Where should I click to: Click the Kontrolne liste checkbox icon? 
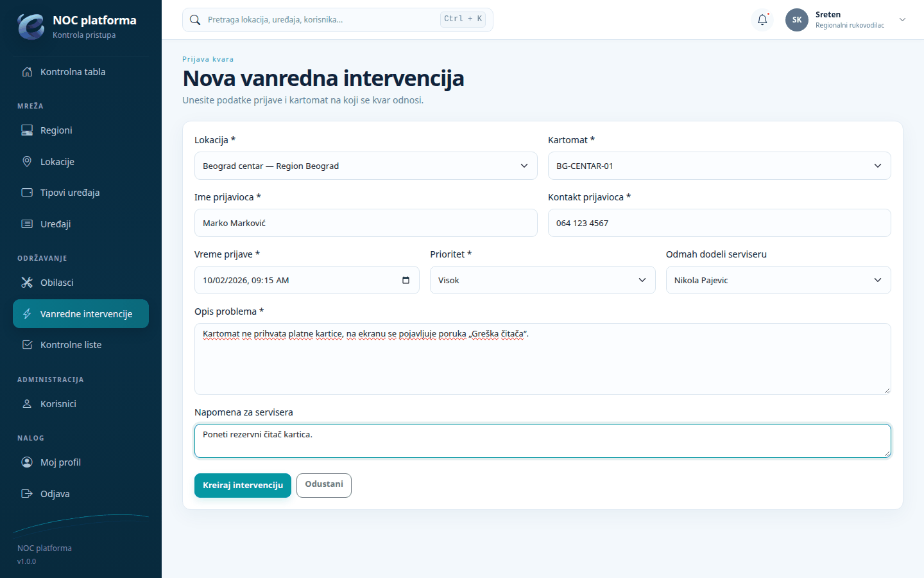(27, 345)
